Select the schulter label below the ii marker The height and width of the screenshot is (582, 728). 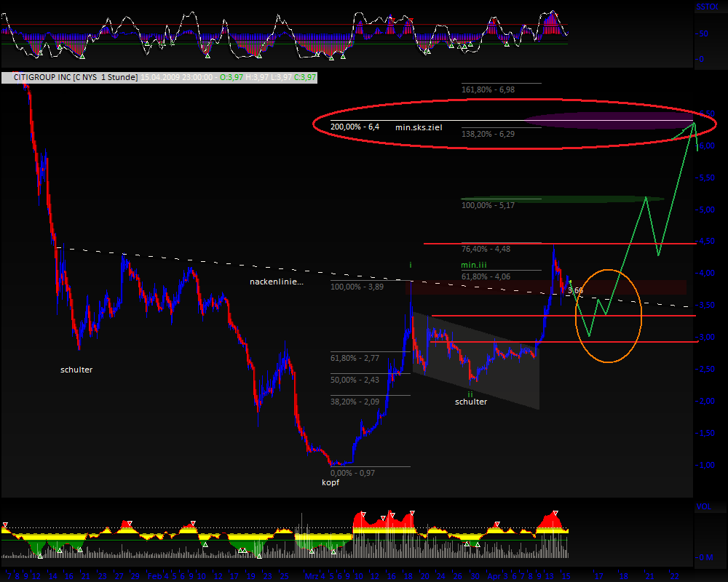[471, 402]
